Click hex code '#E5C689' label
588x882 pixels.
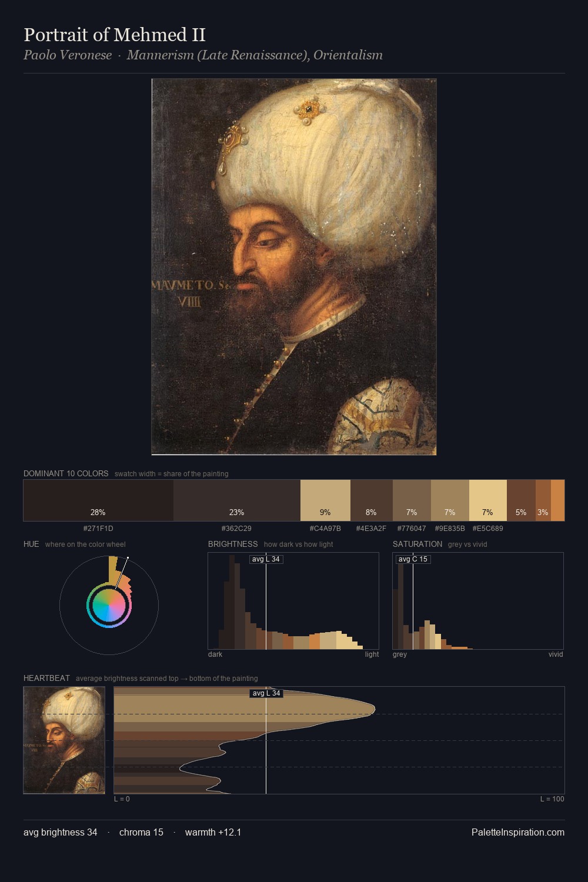488,529
